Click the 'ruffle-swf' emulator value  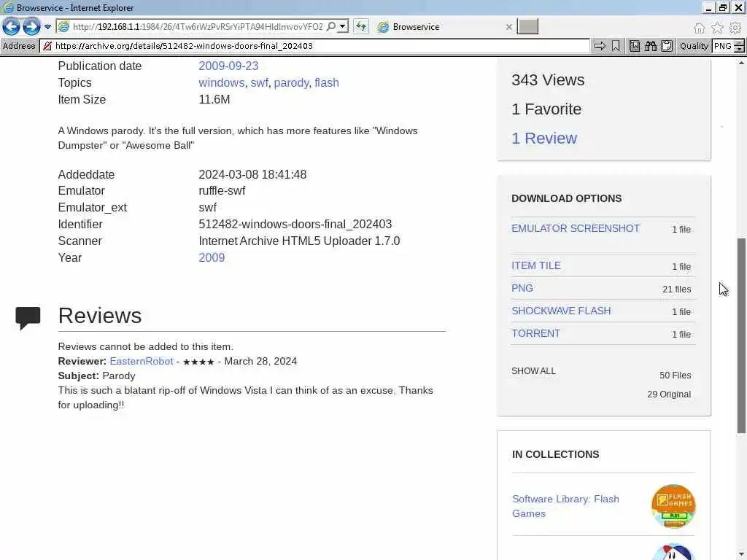(222, 190)
